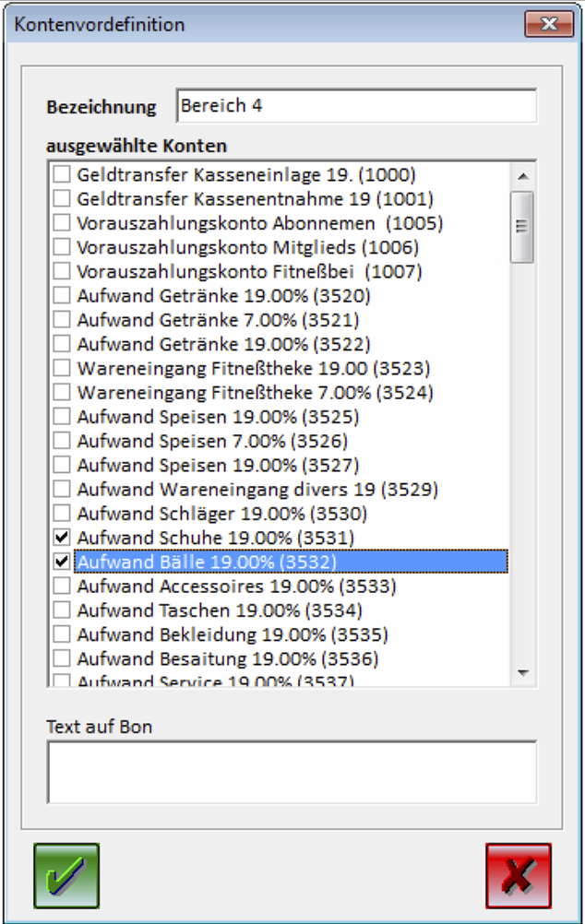Click the account list scrollbar thumb
This screenshot has width=585, height=924.
coord(522,227)
